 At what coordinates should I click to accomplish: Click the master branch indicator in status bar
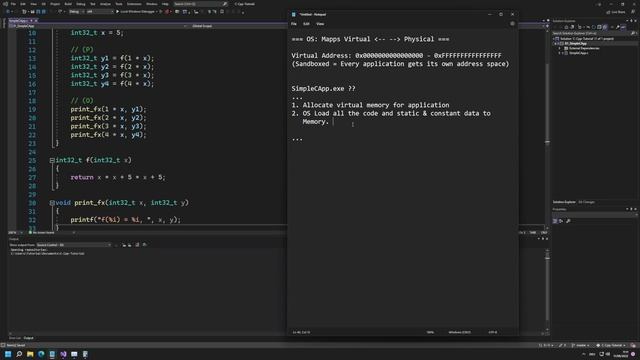581,345
